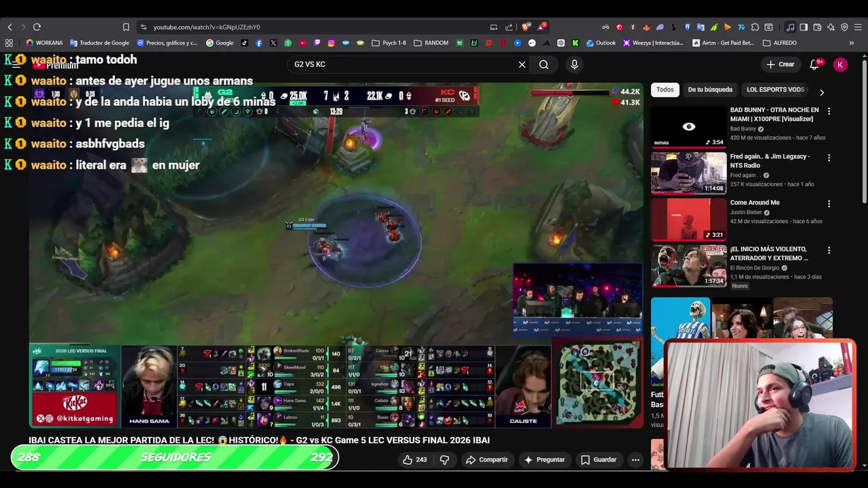The image size is (868, 488).
Task: Open options for Fred again video
Action: pos(829,157)
